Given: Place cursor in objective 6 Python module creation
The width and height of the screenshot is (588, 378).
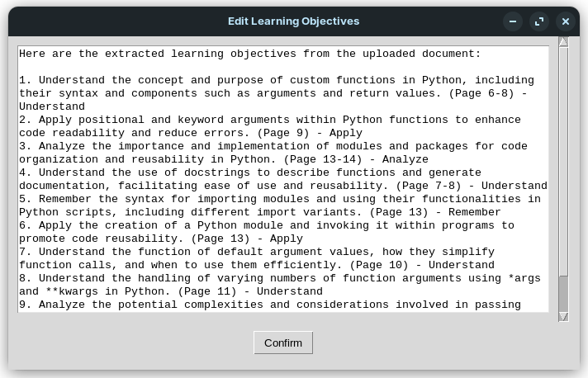Looking at the screenshot, I should click(267, 232).
